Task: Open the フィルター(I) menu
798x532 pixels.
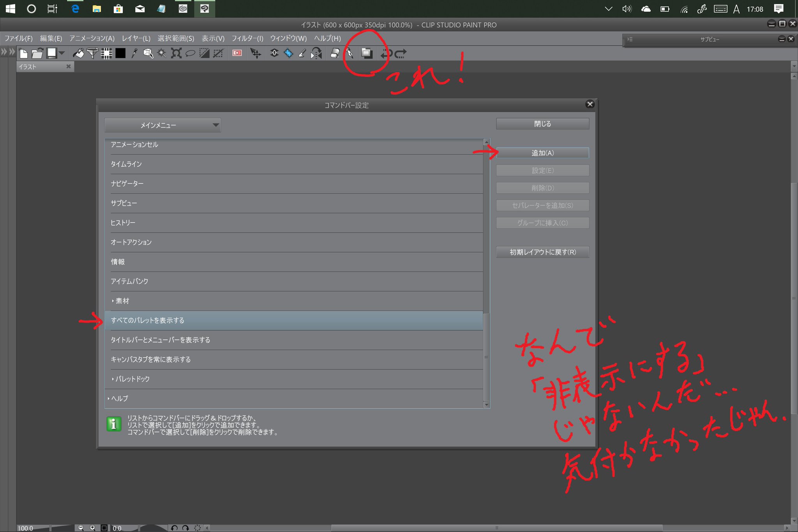Action: coord(247,38)
